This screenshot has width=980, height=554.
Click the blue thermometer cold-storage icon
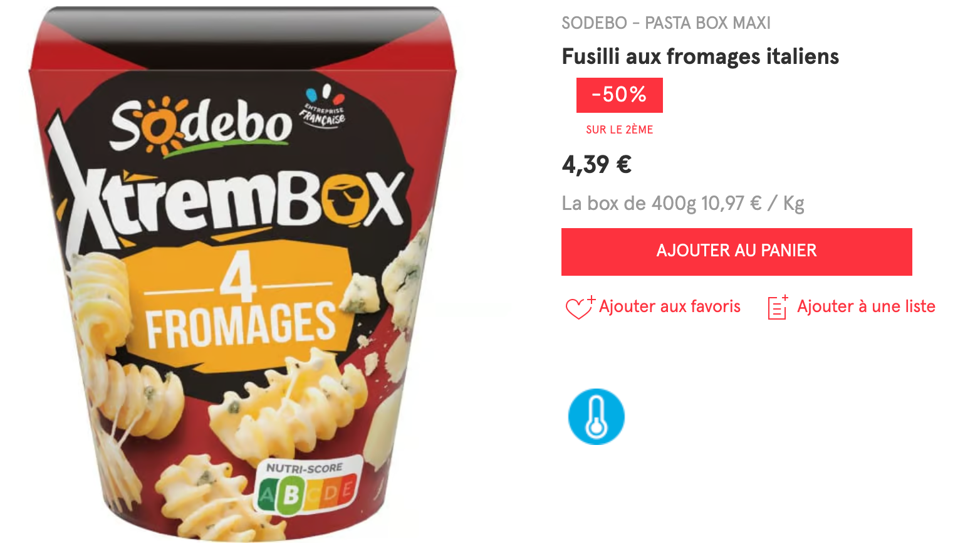click(597, 417)
